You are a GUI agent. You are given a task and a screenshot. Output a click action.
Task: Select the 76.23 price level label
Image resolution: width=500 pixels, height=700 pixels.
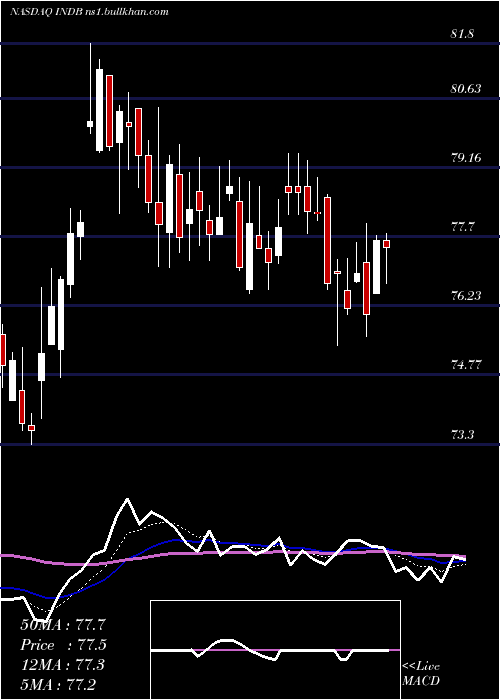point(466,296)
